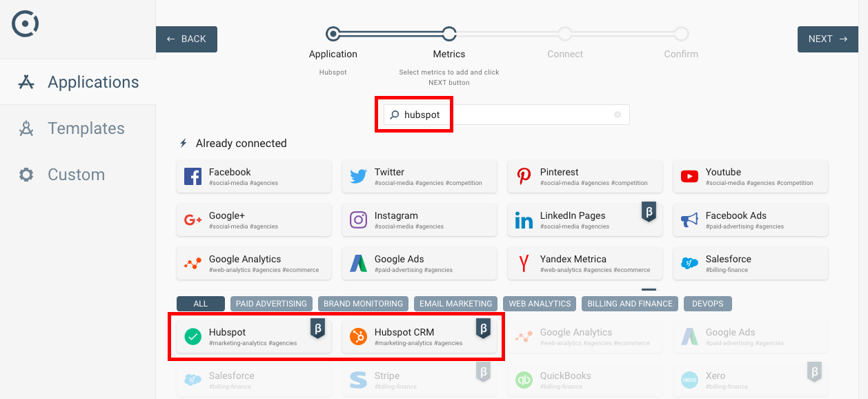Click the app logo in top-left corner

(x=26, y=24)
